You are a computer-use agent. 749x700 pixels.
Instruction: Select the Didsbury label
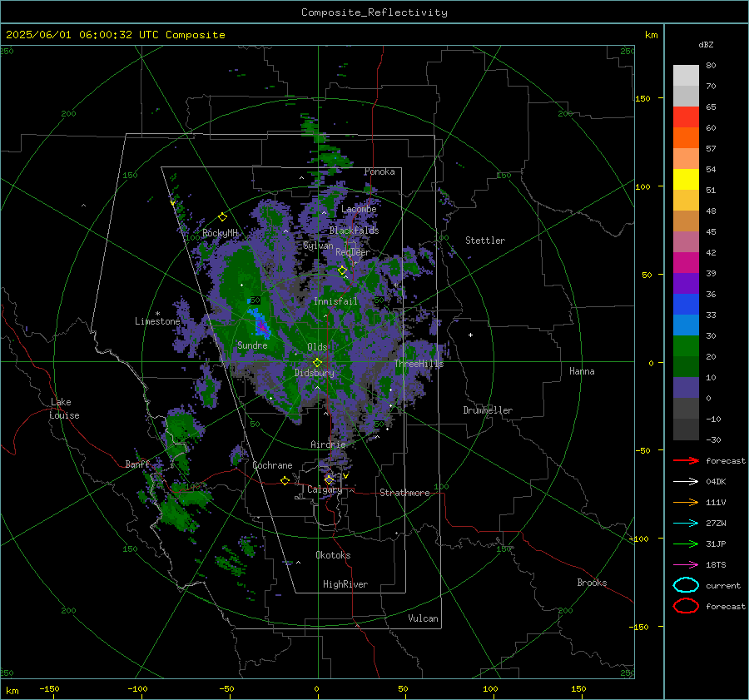click(x=315, y=373)
